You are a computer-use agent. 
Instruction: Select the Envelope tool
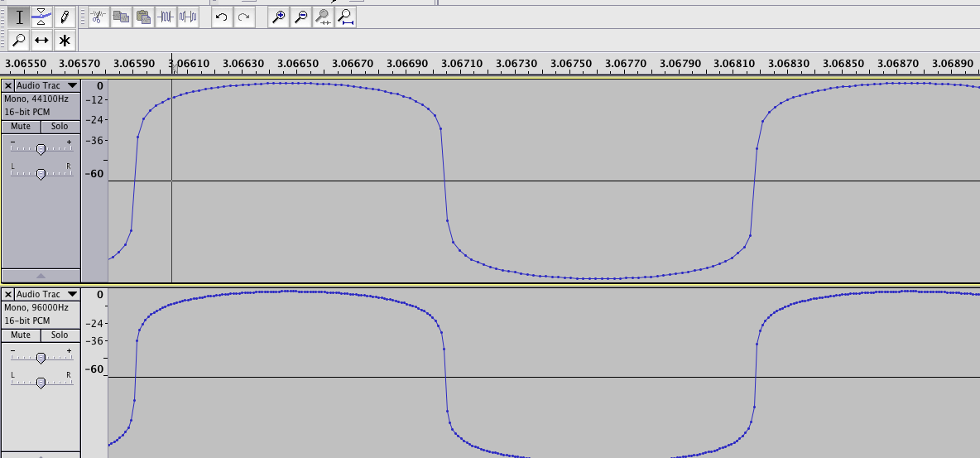tap(41, 17)
